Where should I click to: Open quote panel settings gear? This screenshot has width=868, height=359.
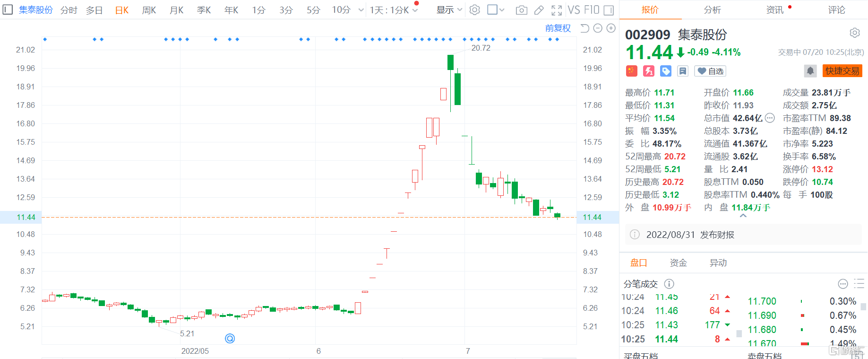854,33
